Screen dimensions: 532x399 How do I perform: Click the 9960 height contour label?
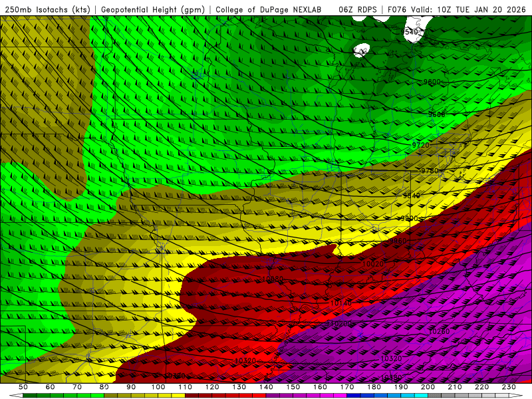398,241
